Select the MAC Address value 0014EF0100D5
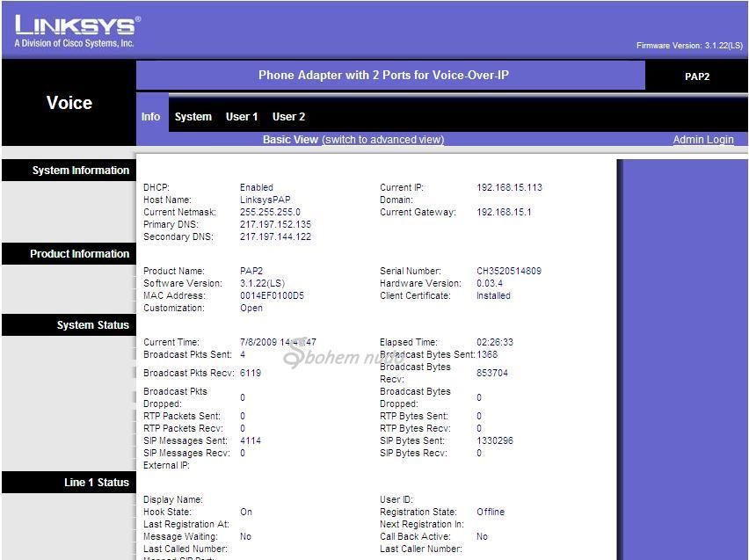Image resolution: width=749 pixels, height=560 pixels. [x=272, y=295]
